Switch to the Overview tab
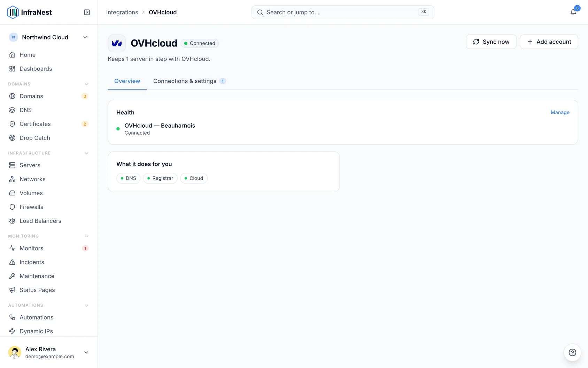 127,81
